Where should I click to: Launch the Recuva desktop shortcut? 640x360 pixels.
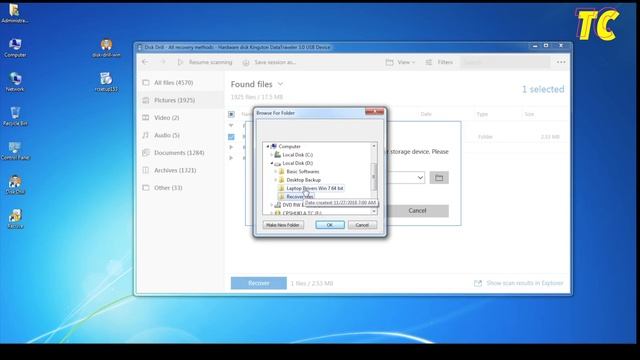tap(15, 219)
